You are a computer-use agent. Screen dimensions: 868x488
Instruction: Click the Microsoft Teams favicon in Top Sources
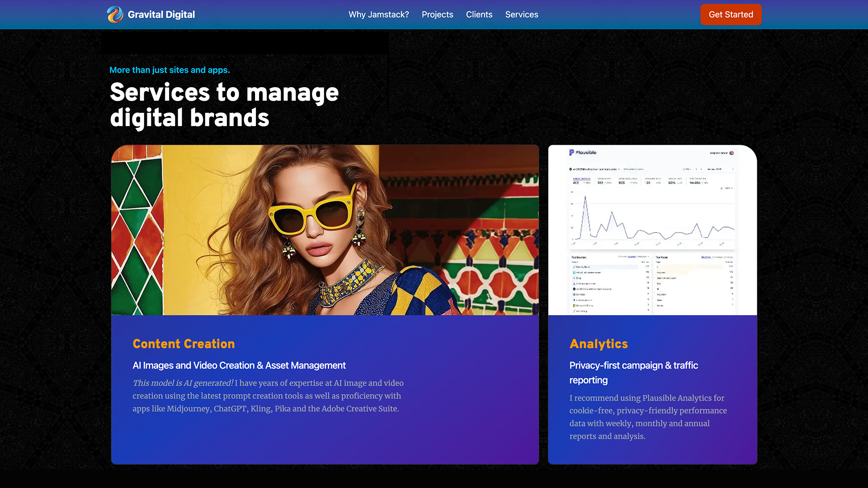click(574, 305)
